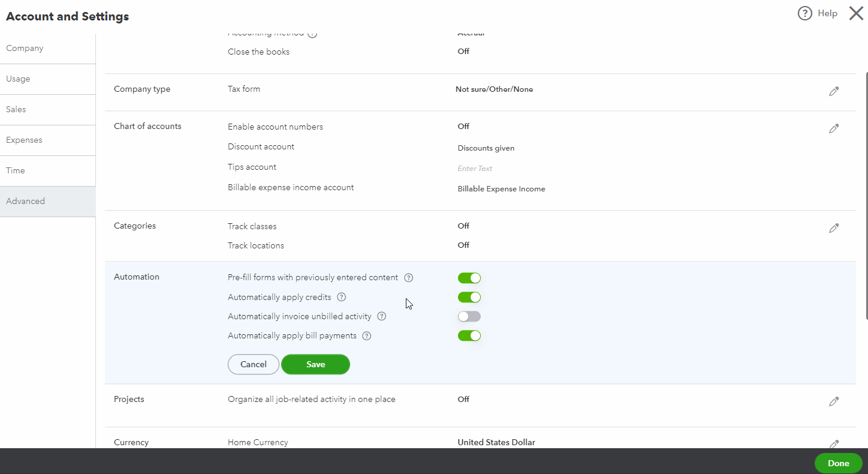Disable Pre-fill forms with previously entered content
This screenshot has width=868, height=474.
469,278
